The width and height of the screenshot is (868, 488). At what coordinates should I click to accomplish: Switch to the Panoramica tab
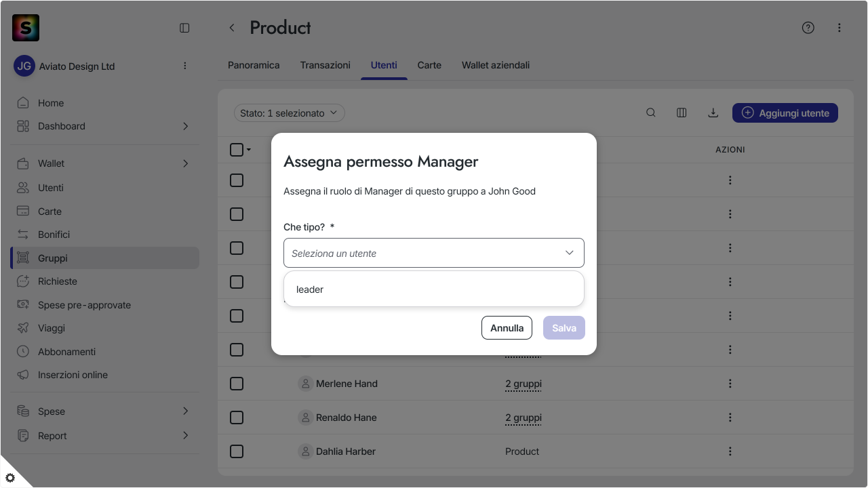click(x=254, y=65)
